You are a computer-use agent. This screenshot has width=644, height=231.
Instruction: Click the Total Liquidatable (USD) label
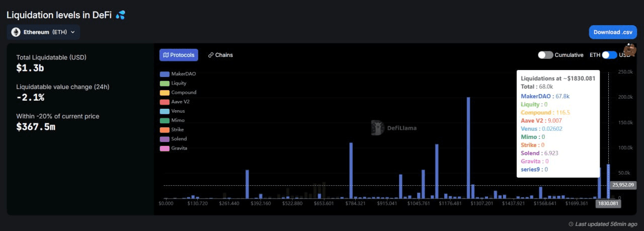[51, 57]
